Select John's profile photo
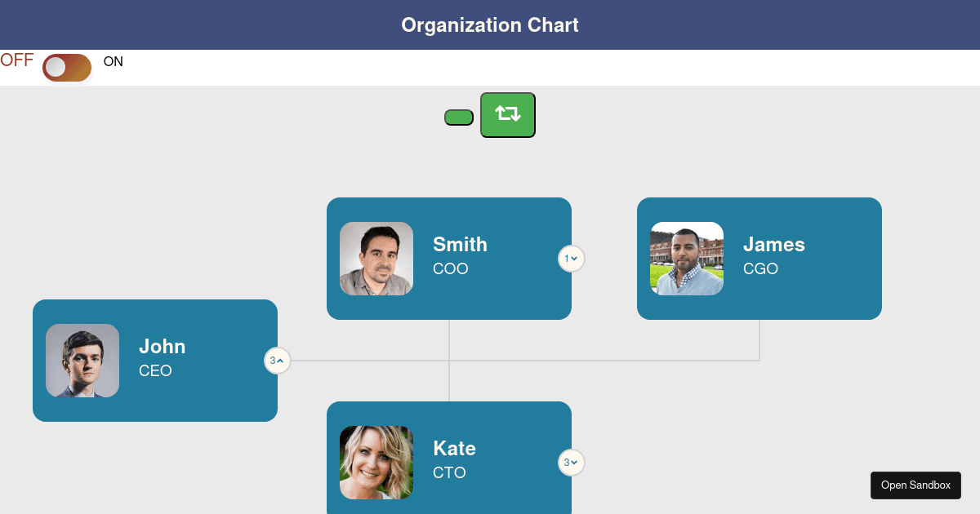The width and height of the screenshot is (980, 514). pos(82,360)
